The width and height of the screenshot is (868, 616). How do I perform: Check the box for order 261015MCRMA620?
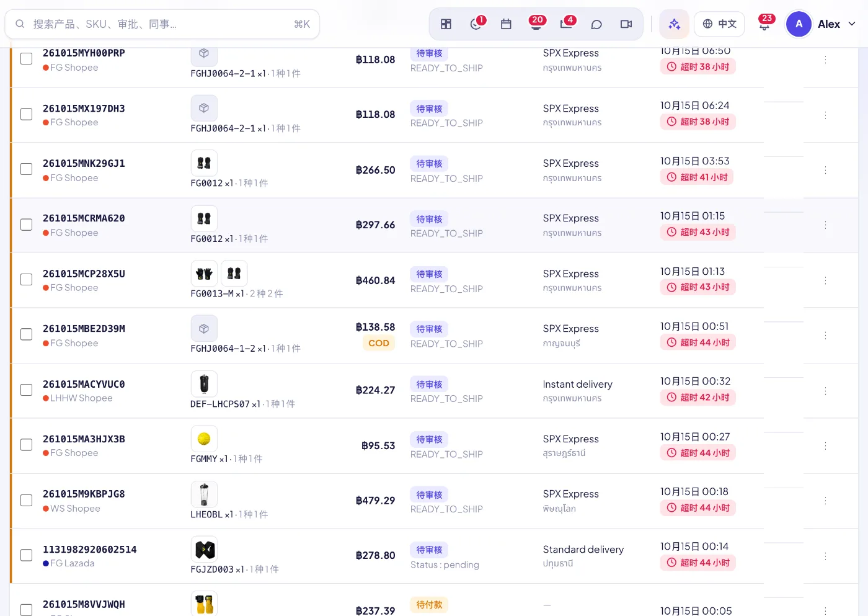click(26, 225)
